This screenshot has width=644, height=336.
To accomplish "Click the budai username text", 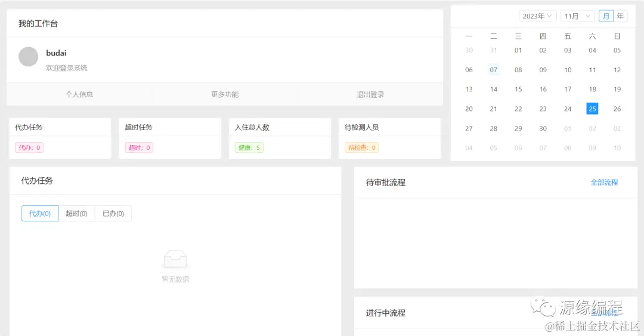I will point(56,53).
